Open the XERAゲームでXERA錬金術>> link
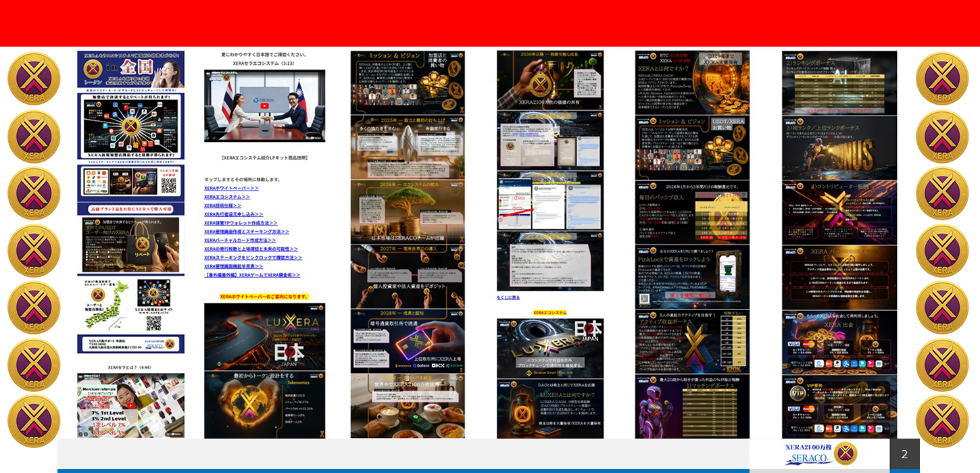 click(252, 275)
